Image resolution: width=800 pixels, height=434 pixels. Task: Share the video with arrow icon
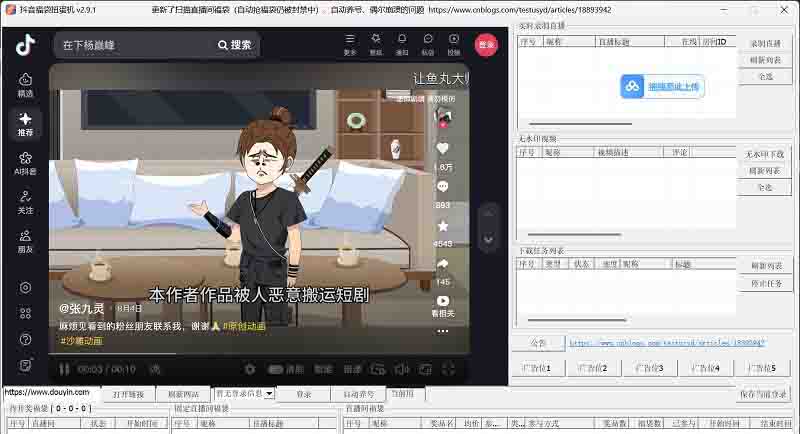(442, 264)
